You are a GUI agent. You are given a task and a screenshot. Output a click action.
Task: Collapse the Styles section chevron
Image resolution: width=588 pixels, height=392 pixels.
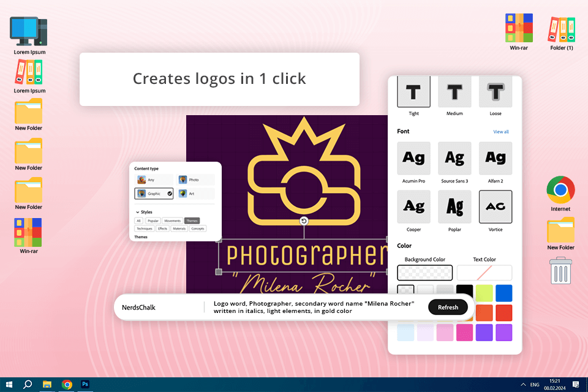pos(137,213)
